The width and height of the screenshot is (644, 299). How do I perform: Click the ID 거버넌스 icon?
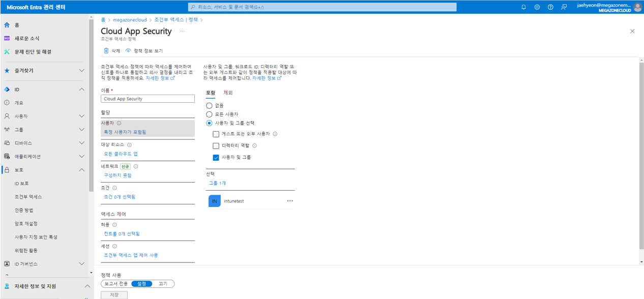[7, 264]
